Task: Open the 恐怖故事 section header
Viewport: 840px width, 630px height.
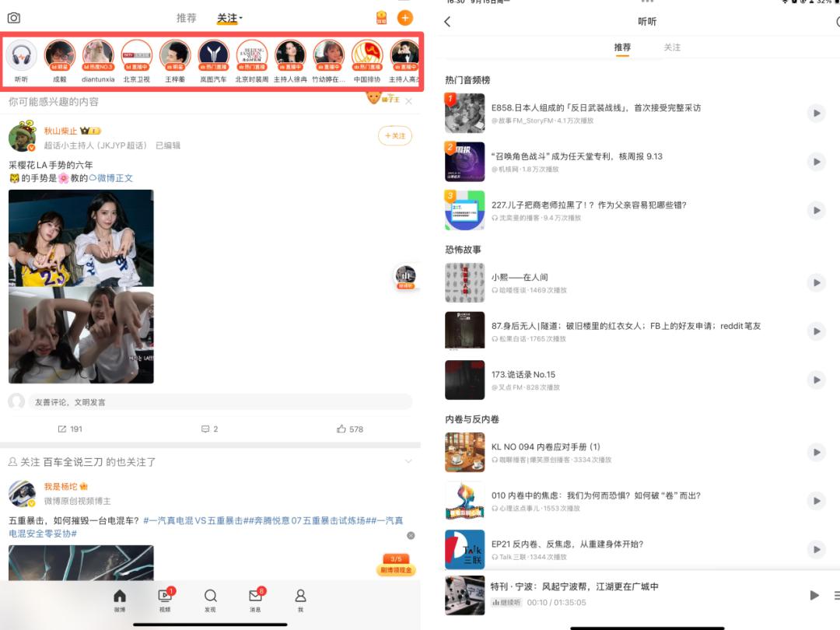Action: 463,250
